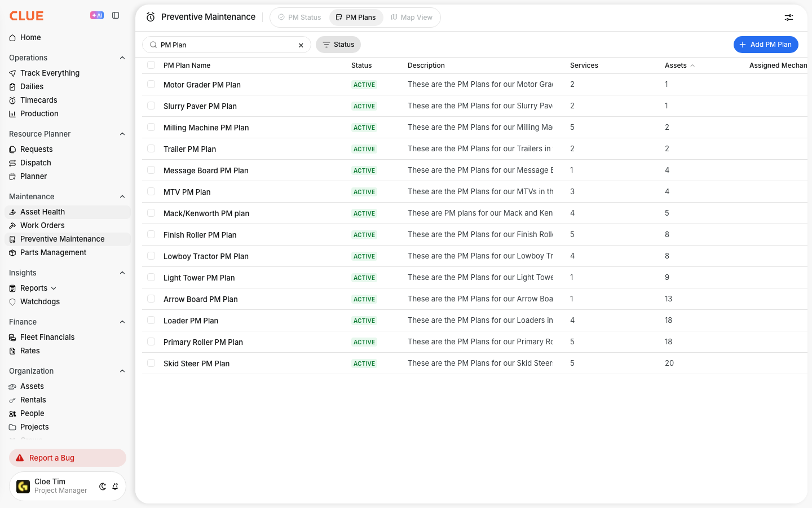Viewport: 812px width, 508px height.
Task: Click the Preventive Maintenance stopwatch icon in header
Action: [x=151, y=17]
